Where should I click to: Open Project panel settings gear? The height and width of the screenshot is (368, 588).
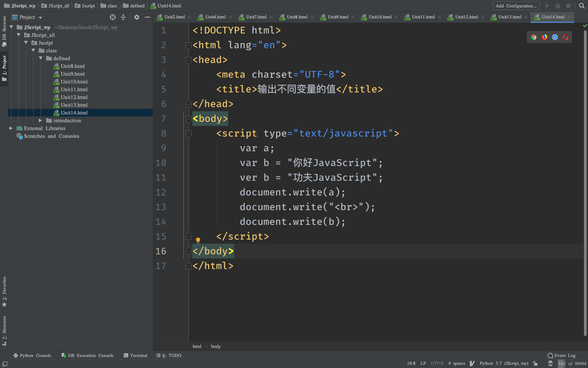(137, 17)
